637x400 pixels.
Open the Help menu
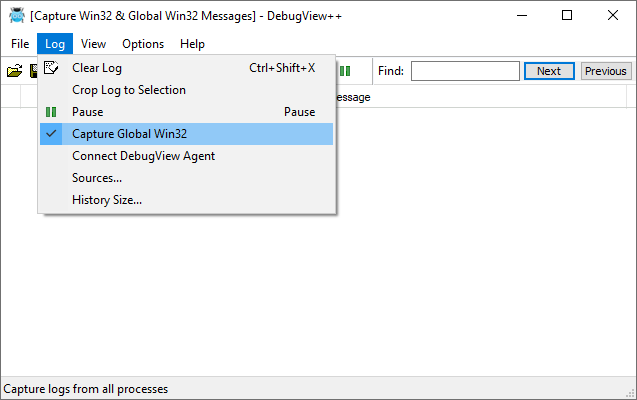(x=192, y=44)
